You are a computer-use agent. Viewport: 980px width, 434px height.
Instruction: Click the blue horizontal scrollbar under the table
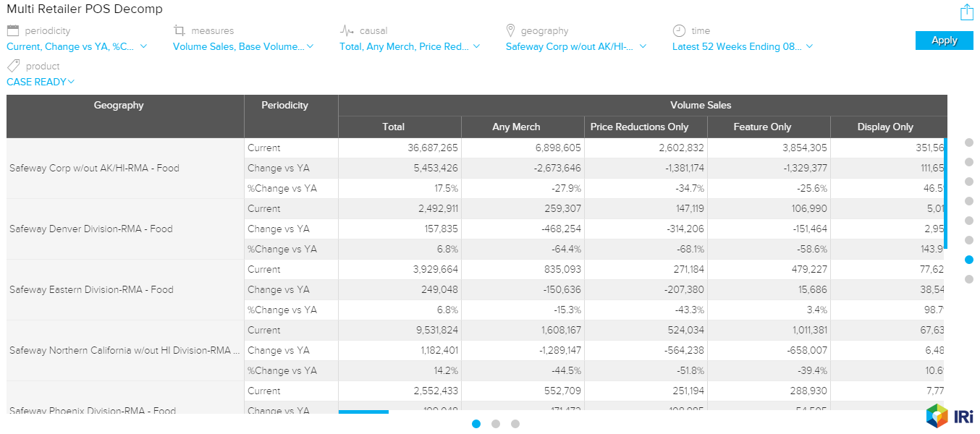point(363,412)
